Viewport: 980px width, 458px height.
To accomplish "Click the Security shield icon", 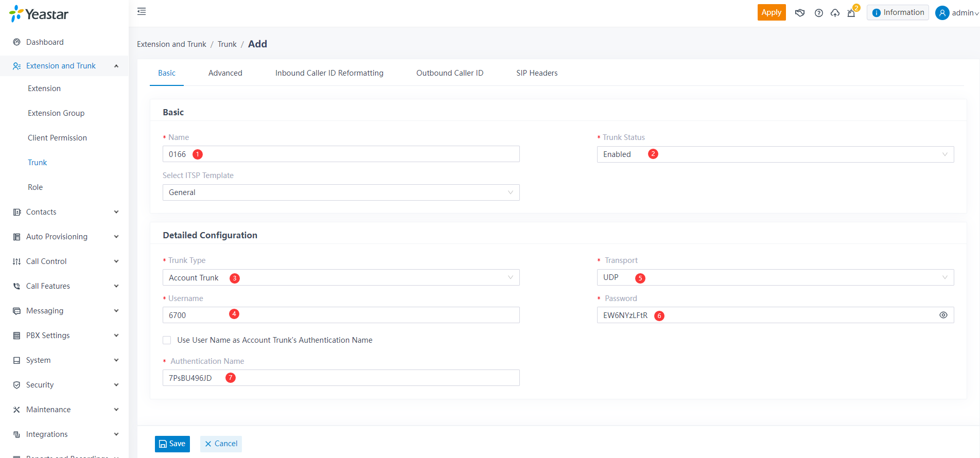I will click(16, 385).
